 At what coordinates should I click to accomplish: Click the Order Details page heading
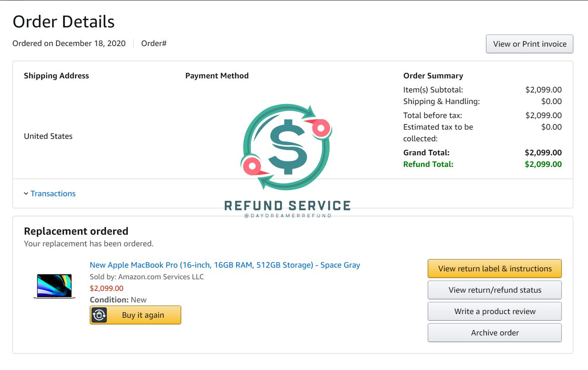coord(64,22)
